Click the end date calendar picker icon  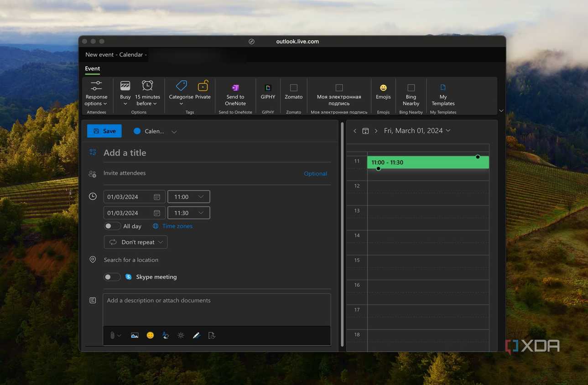(x=156, y=213)
